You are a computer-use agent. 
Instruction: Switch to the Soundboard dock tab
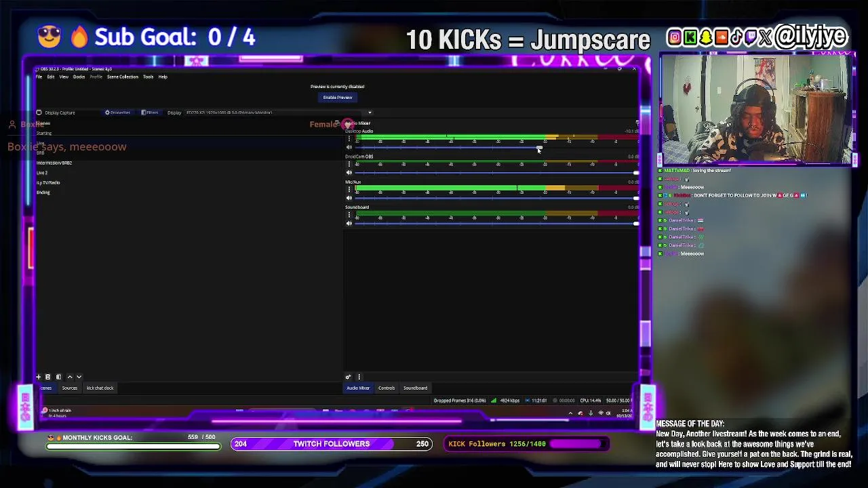[416, 388]
